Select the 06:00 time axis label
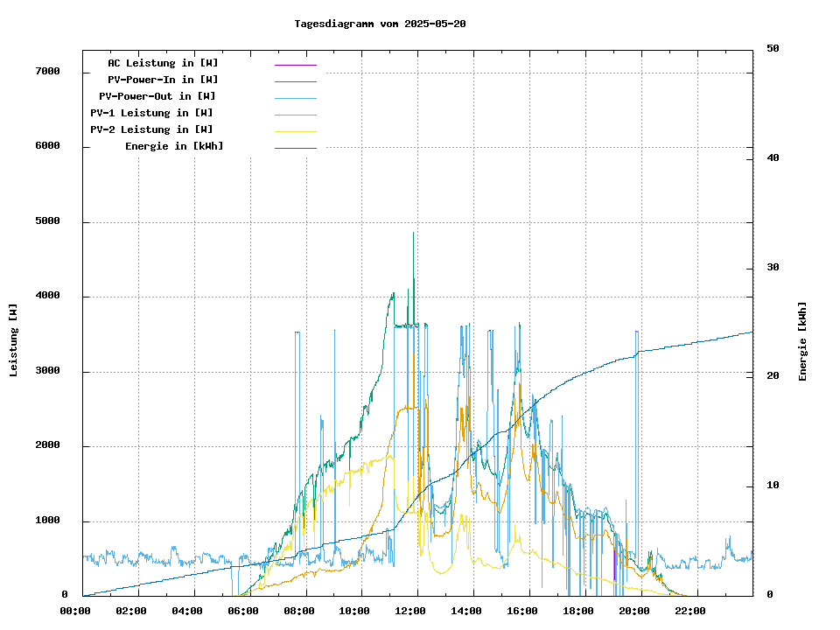The height and width of the screenshot is (630, 840). [x=242, y=611]
